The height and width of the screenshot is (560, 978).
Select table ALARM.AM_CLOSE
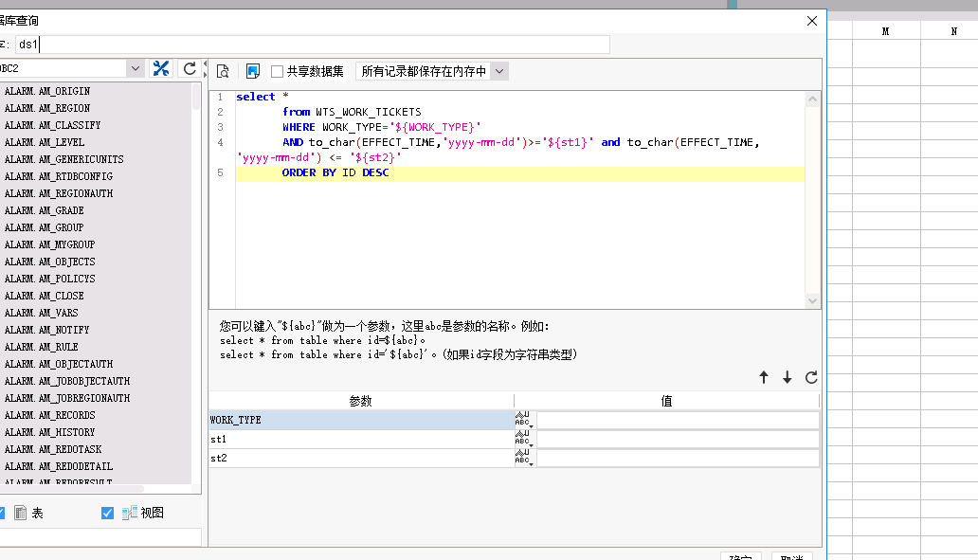(x=45, y=296)
